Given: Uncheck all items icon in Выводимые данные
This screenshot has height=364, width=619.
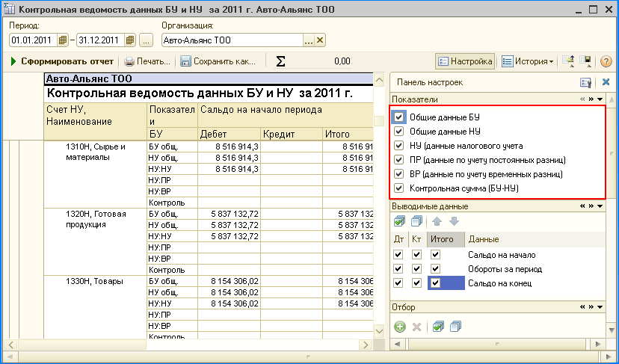Looking at the screenshot, I should [417, 221].
